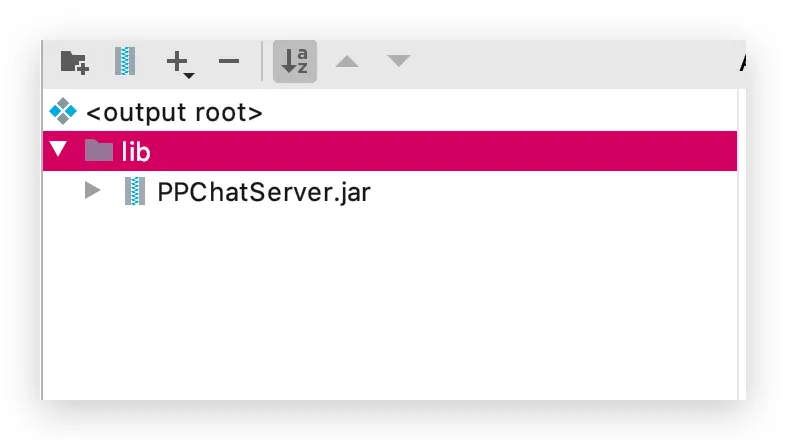Select the lib folder name text
786x440 pixels.
[x=136, y=151]
